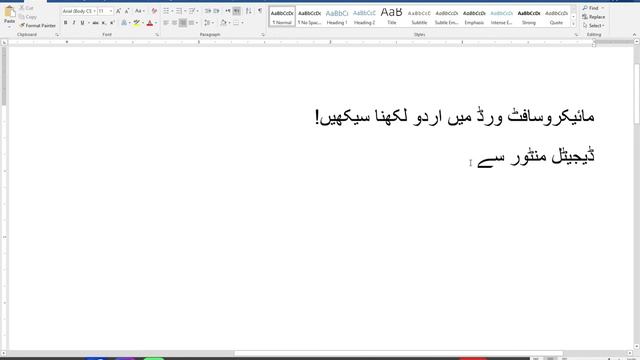Apply the Normal style
This screenshot has width=640, height=360.
coord(282,17)
